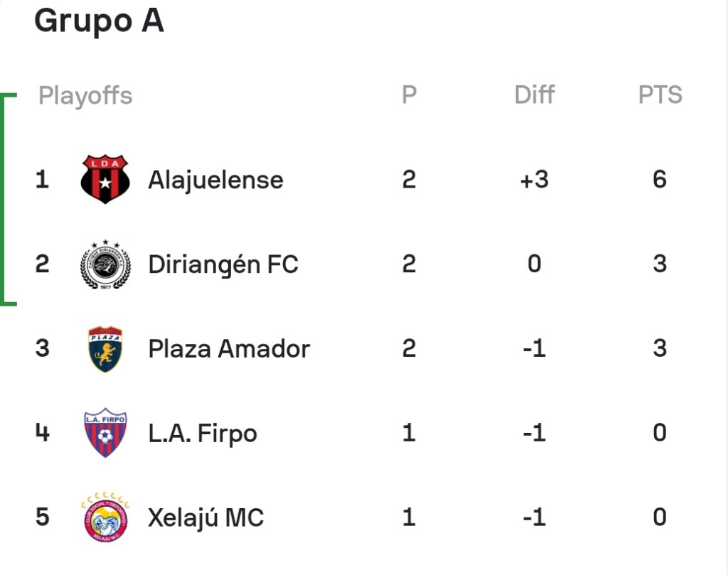Image resolution: width=728 pixels, height=575 pixels.
Task: Click the Diriangén FC team crest
Action: pyautogui.click(x=105, y=264)
